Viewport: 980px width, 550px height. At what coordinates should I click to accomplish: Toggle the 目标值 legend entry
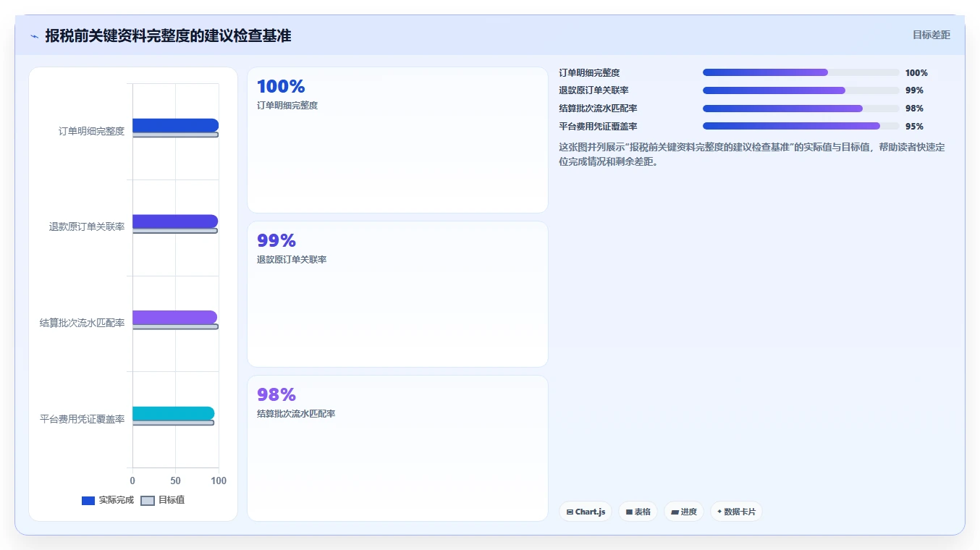tap(162, 500)
